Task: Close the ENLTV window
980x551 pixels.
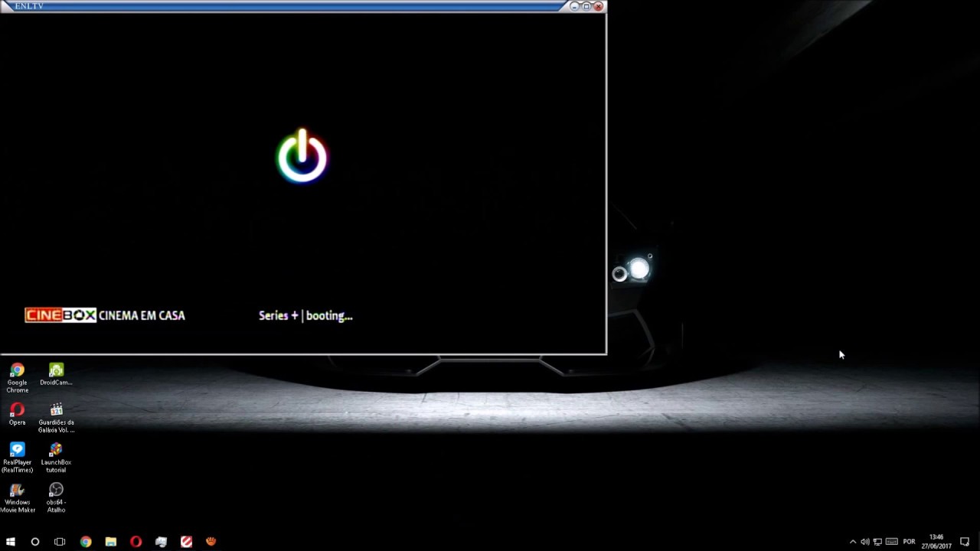Action: (599, 6)
